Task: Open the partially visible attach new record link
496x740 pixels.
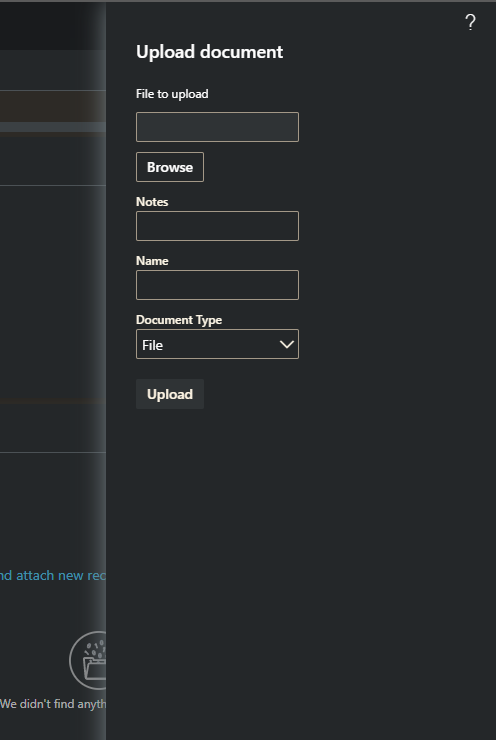Action: tap(53, 575)
